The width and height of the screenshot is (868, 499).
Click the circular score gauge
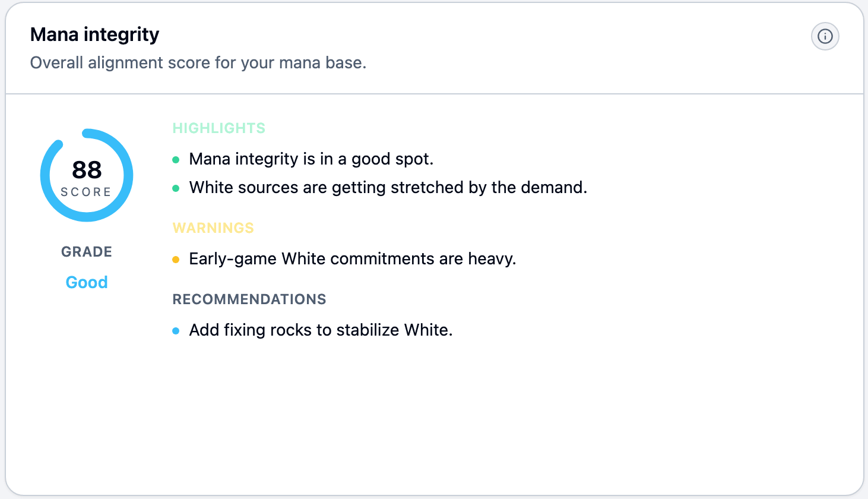pos(87,175)
